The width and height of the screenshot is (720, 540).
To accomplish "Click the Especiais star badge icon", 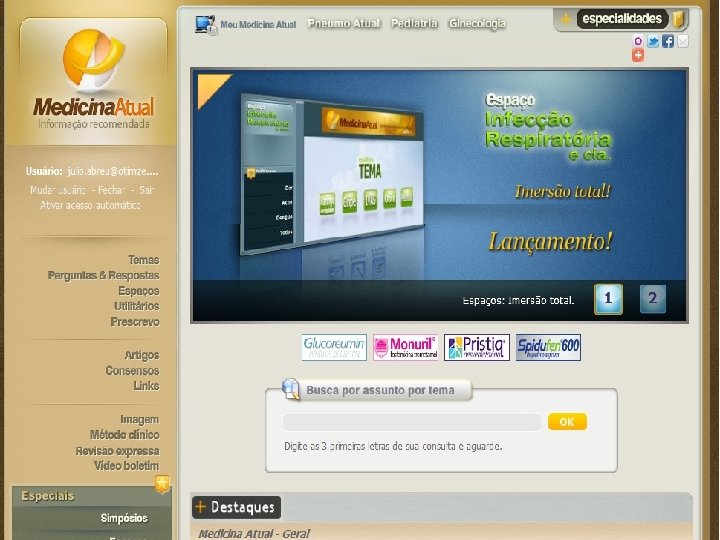I will 162,484.
